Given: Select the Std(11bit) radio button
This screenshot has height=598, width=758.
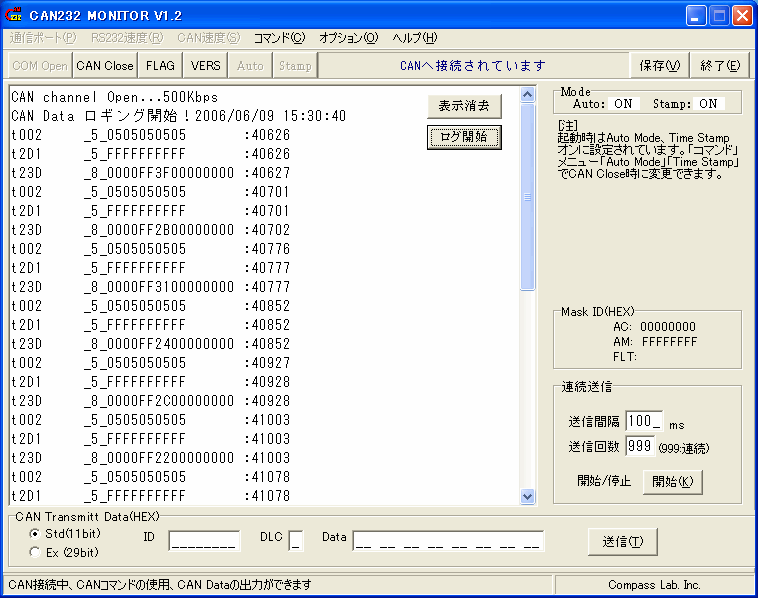Looking at the screenshot, I should (x=34, y=533).
